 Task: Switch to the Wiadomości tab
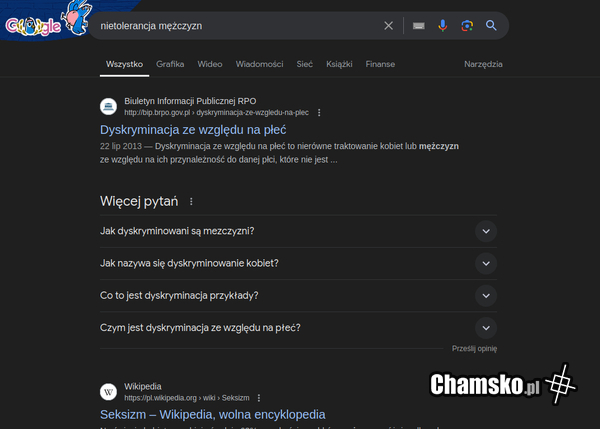(x=260, y=64)
